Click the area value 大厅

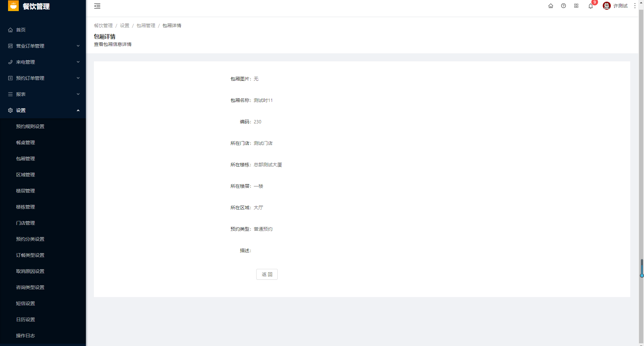pos(259,208)
